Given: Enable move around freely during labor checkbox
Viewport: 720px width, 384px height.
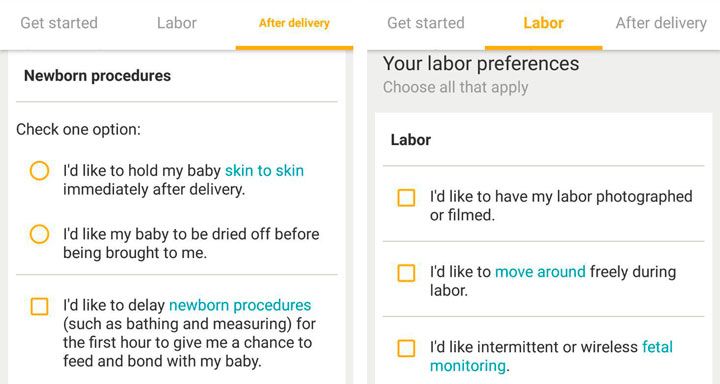Looking at the screenshot, I should pos(406,273).
